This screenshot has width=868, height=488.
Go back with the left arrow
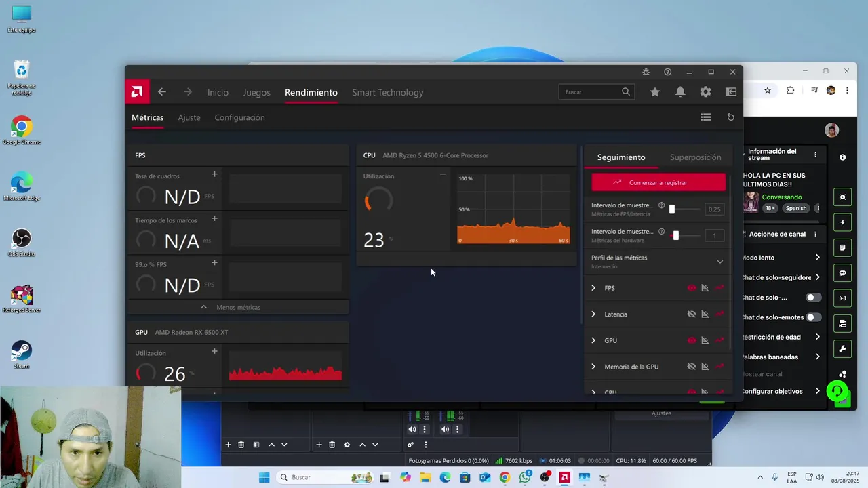tap(162, 92)
